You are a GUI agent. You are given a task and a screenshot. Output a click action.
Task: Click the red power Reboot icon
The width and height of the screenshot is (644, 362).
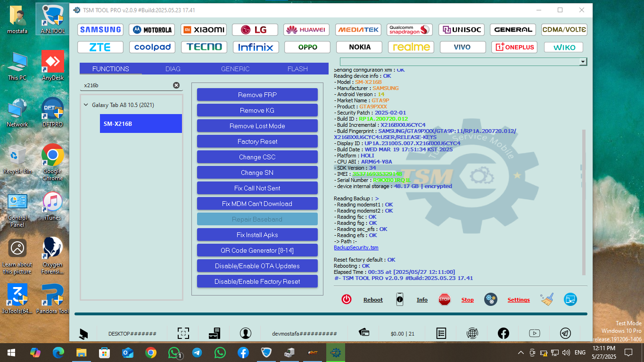click(x=347, y=299)
